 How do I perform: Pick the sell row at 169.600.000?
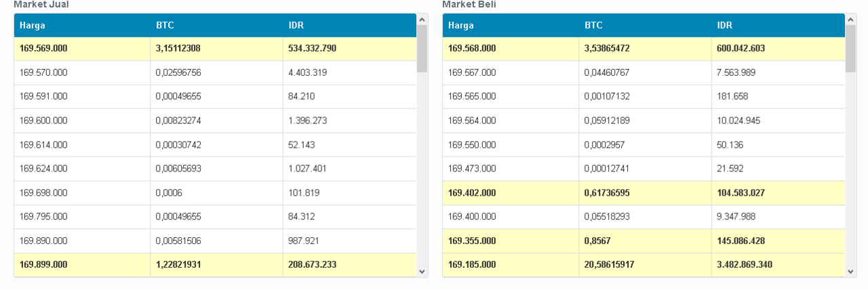coord(43,121)
